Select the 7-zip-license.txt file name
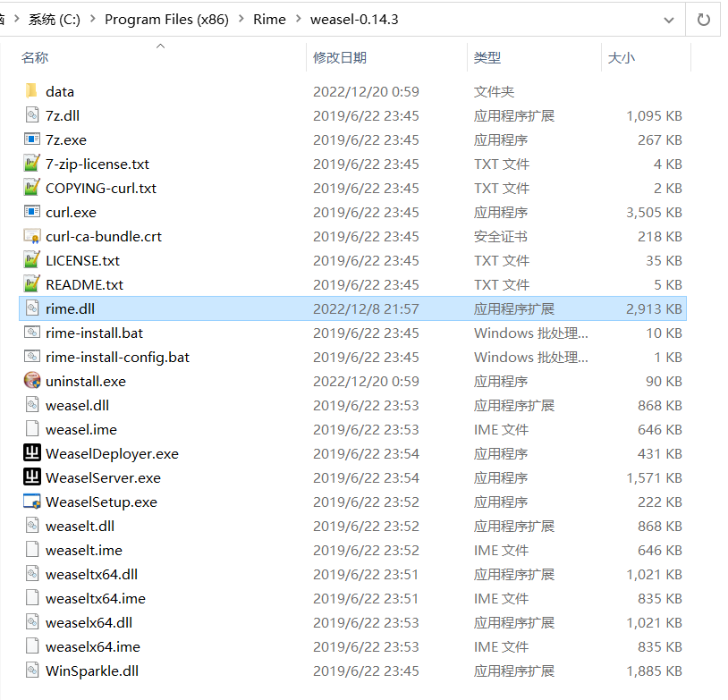The width and height of the screenshot is (728, 700). tap(97, 164)
